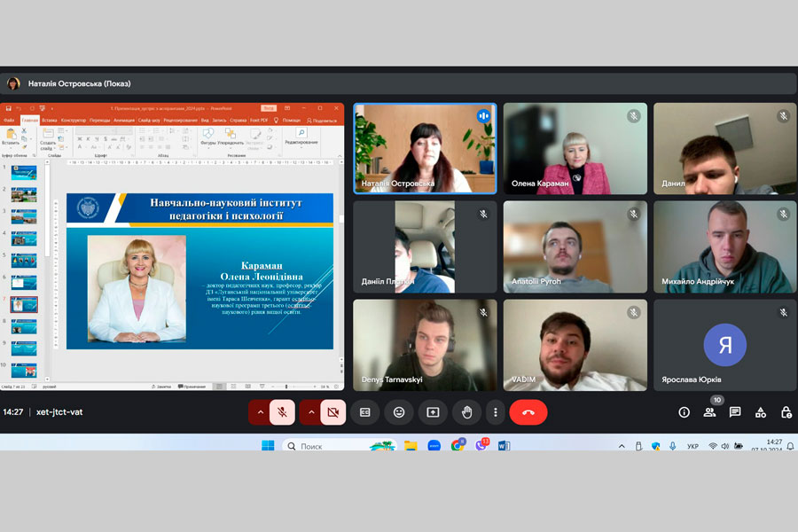Click the Карaман Олена Леонідівна slide title
The image size is (798, 532).
[261, 271]
